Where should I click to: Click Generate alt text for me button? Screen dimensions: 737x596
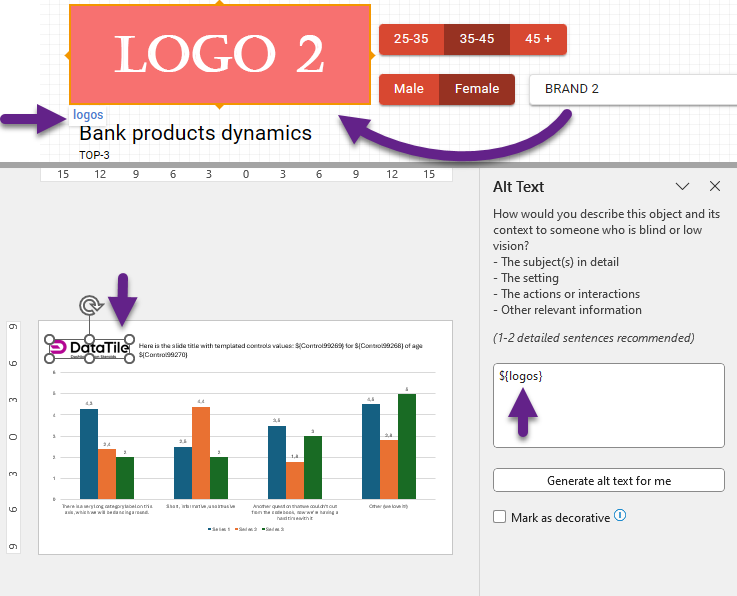click(x=608, y=481)
